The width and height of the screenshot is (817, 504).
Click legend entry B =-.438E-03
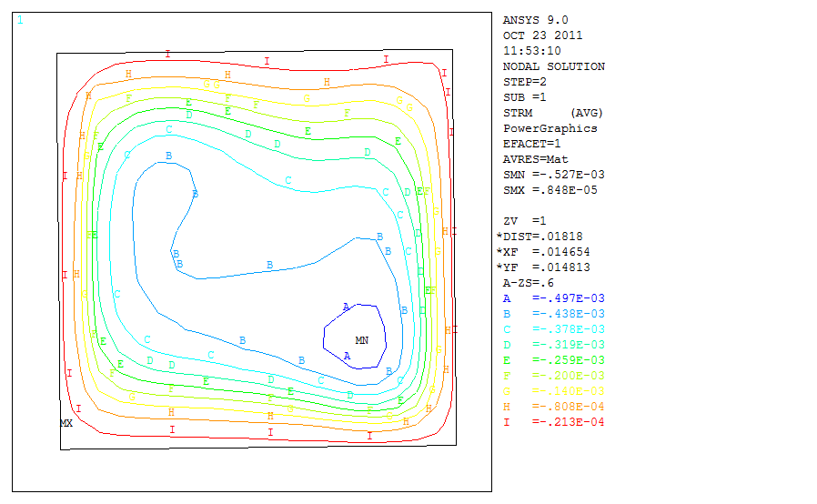(553, 314)
